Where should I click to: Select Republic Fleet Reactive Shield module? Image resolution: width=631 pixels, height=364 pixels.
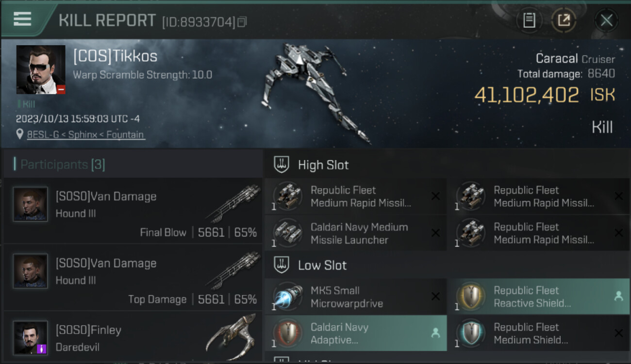[x=538, y=297]
